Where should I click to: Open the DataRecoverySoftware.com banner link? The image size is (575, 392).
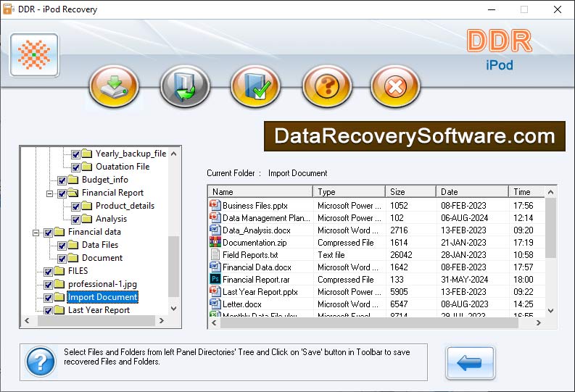(x=414, y=136)
